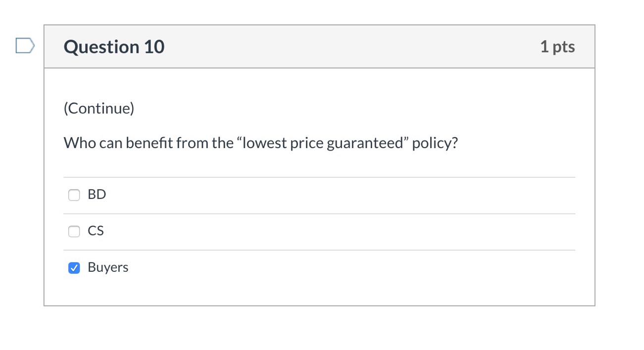
Task: Click the (Continue) text line
Action: coord(99,108)
